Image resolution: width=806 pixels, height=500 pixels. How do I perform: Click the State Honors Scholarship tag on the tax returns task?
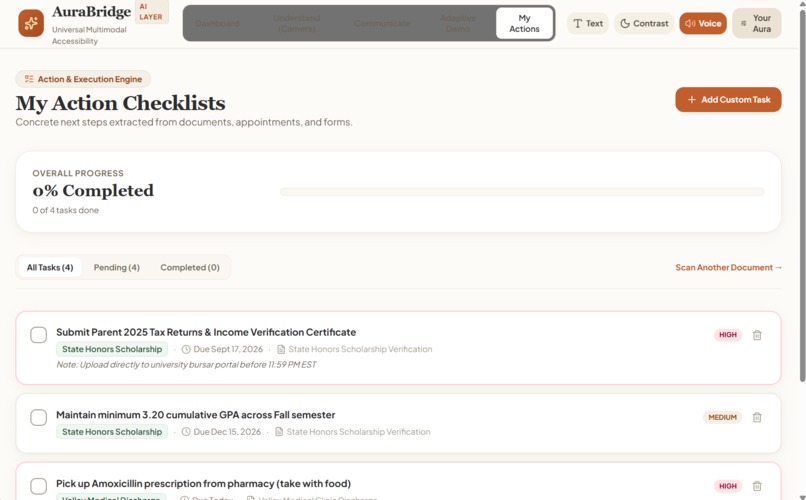point(112,349)
